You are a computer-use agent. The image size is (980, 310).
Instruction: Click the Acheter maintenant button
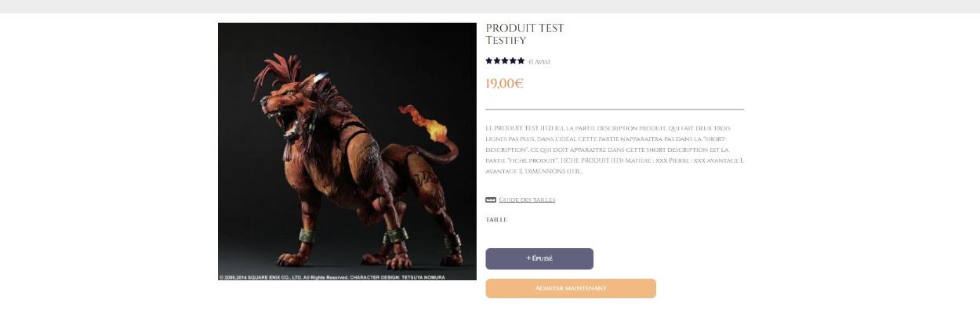coord(571,288)
